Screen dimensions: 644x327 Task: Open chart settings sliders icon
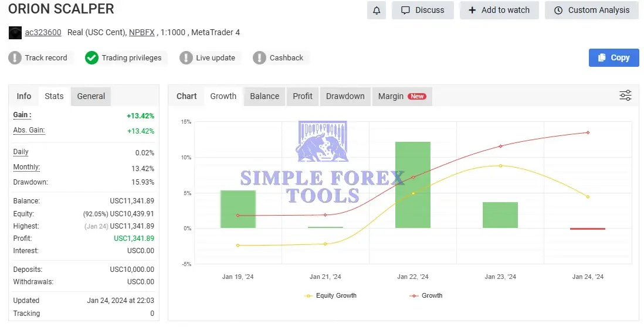(x=625, y=96)
